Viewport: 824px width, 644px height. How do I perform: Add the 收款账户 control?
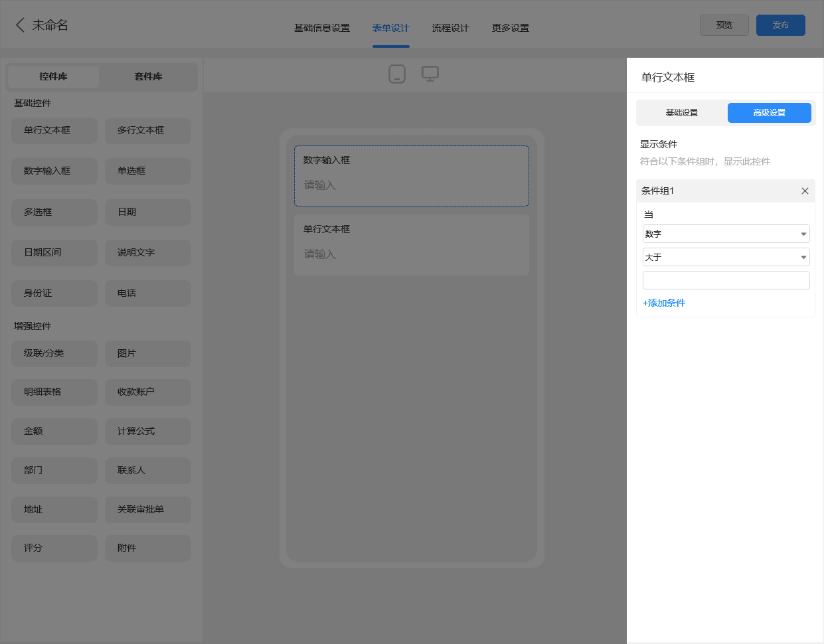click(148, 392)
